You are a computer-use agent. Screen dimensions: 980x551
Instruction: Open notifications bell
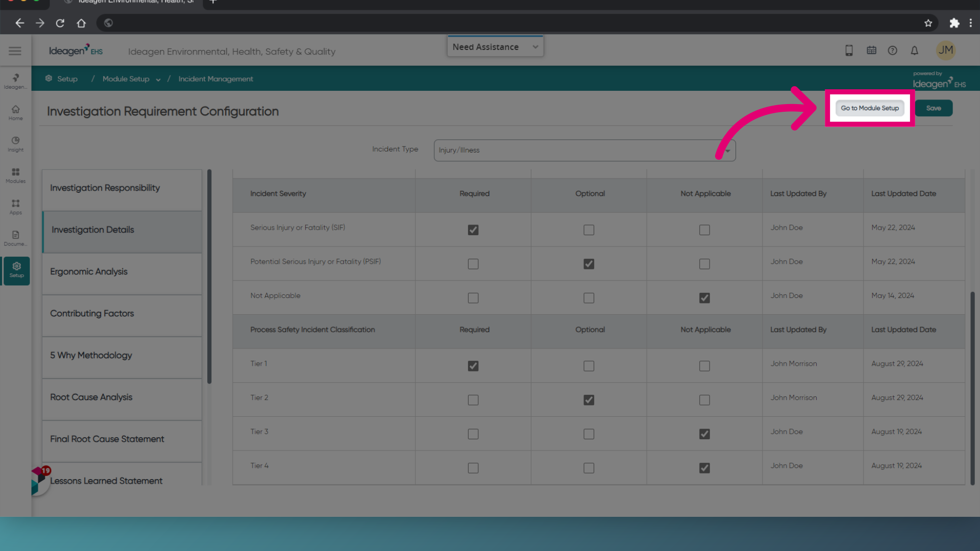914,51
